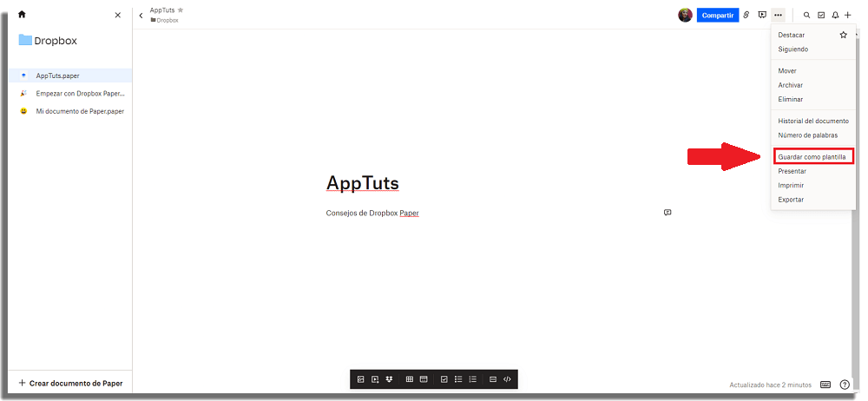868x401 pixels.
Task: Open the help question mark icon
Action: coord(845,385)
